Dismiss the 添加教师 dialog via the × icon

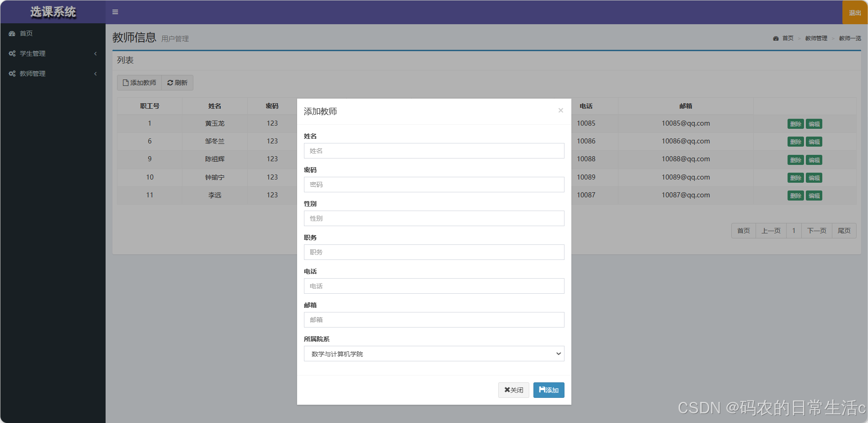[x=560, y=111]
